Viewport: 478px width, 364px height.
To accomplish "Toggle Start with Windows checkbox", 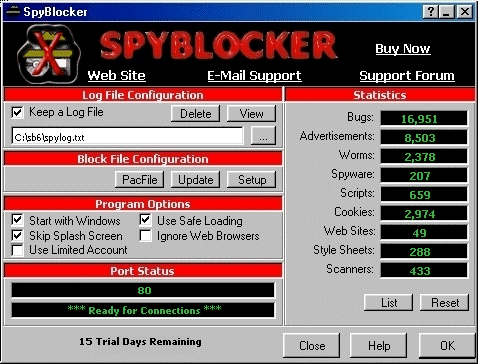I will (x=17, y=220).
